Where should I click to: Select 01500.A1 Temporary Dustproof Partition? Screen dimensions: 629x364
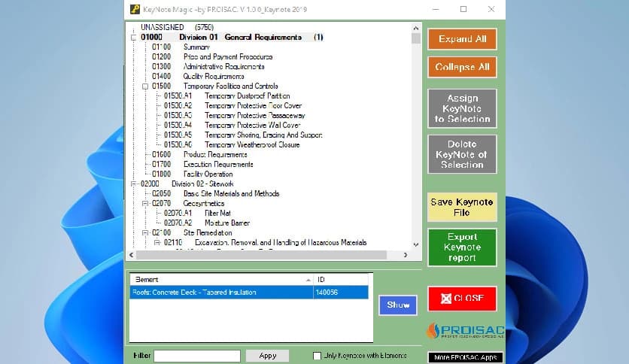point(226,96)
